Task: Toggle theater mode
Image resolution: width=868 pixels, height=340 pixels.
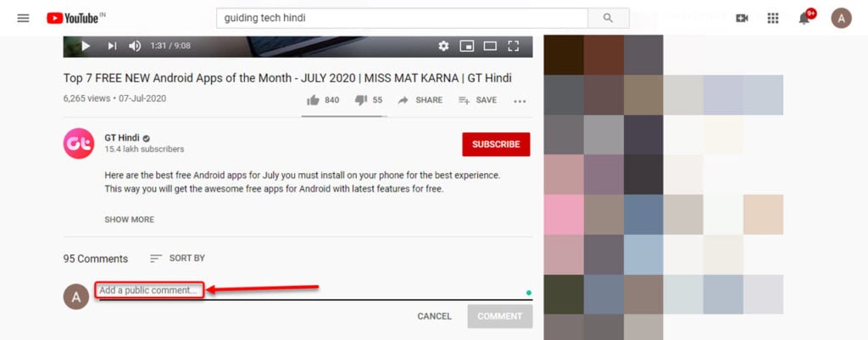Action: [490, 46]
